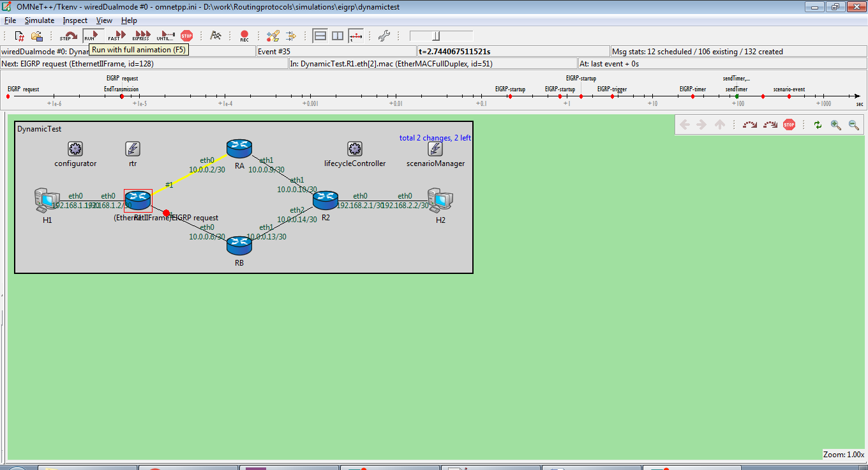Image resolution: width=868 pixels, height=470 pixels.
Task: Click the finish flag icon
Action: [x=216, y=36]
